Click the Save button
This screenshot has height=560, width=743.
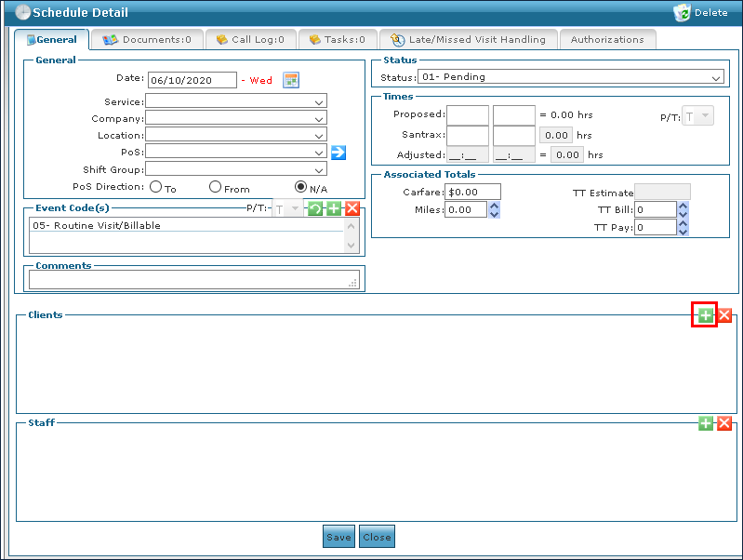[338, 537]
